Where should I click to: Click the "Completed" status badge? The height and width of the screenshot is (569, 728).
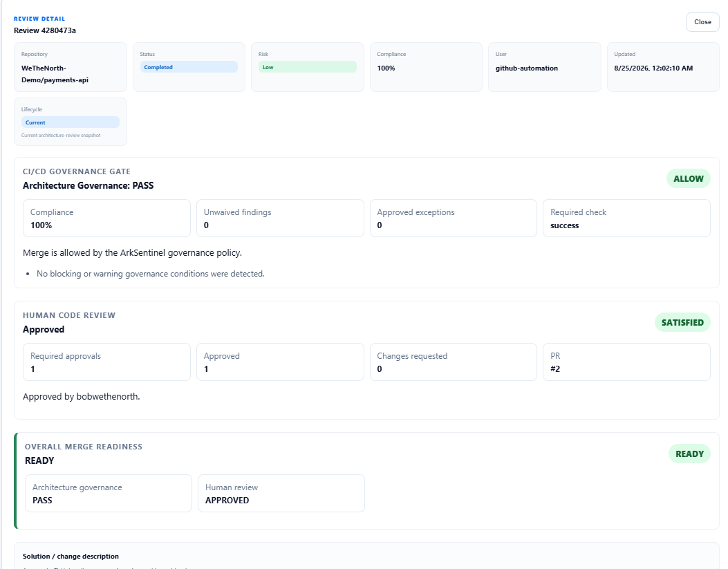[x=189, y=67]
